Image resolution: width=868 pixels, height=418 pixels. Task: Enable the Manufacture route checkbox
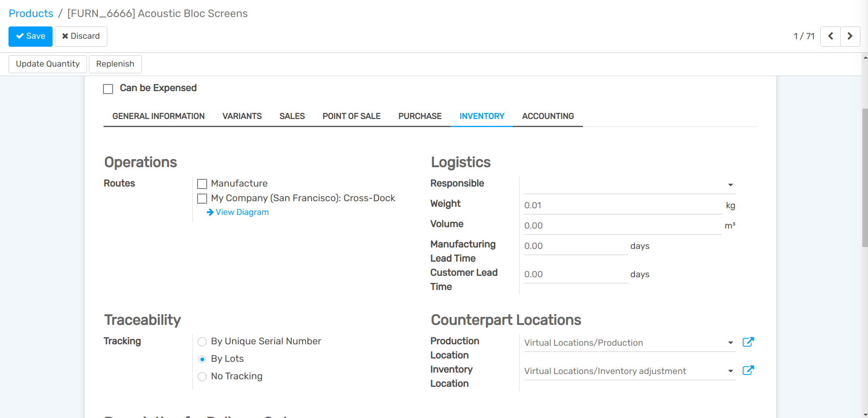[202, 184]
